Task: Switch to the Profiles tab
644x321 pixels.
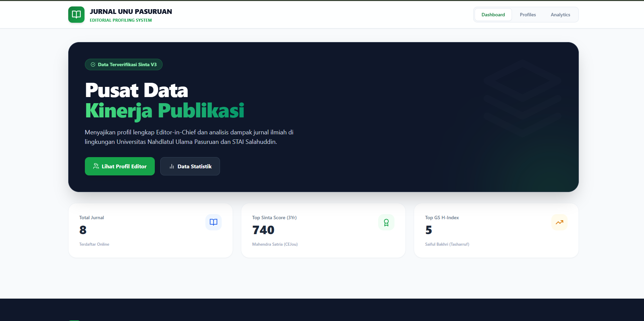Action: (528, 15)
